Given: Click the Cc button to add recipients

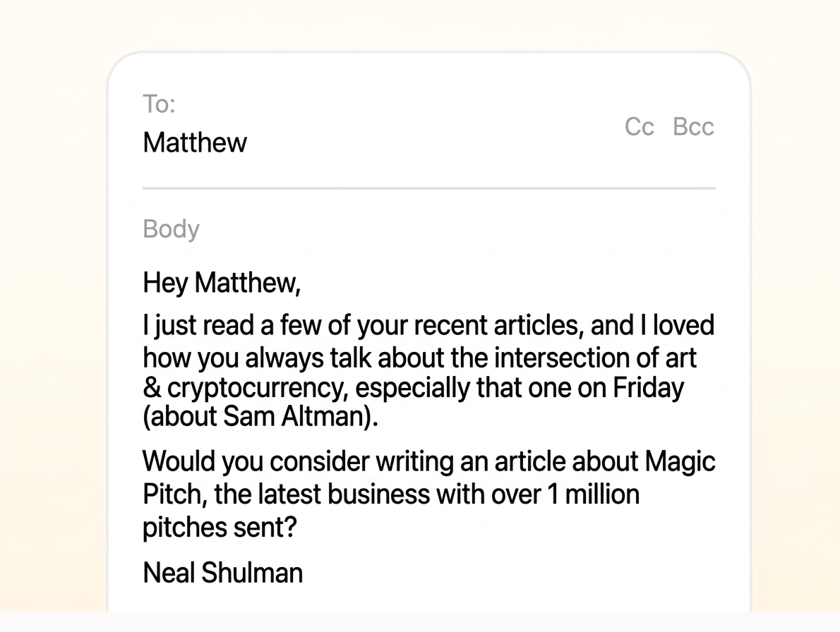Looking at the screenshot, I should pos(640,127).
